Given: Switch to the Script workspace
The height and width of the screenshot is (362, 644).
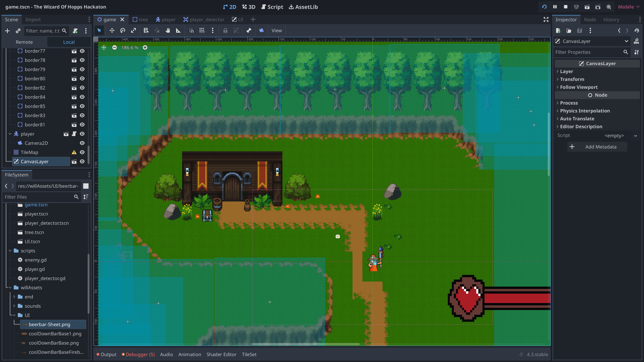Looking at the screenshot, I should pyautogui.click(x=272, y=7).
